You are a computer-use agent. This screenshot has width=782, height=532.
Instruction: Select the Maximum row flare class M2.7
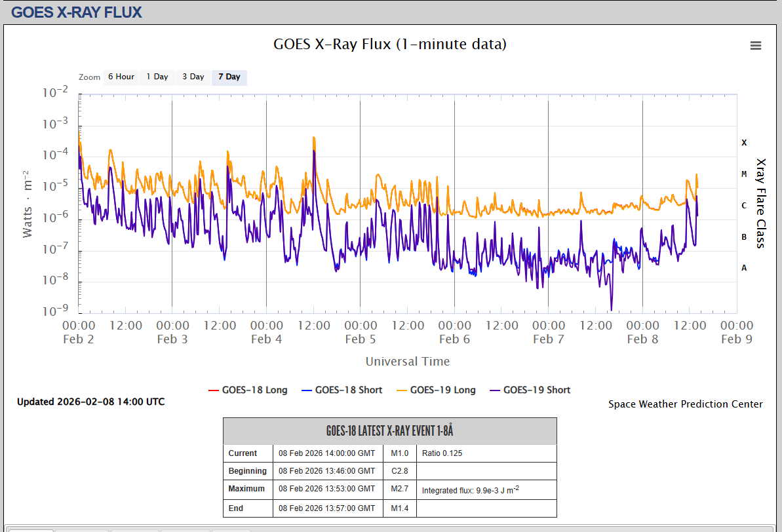tap(400, 489)
